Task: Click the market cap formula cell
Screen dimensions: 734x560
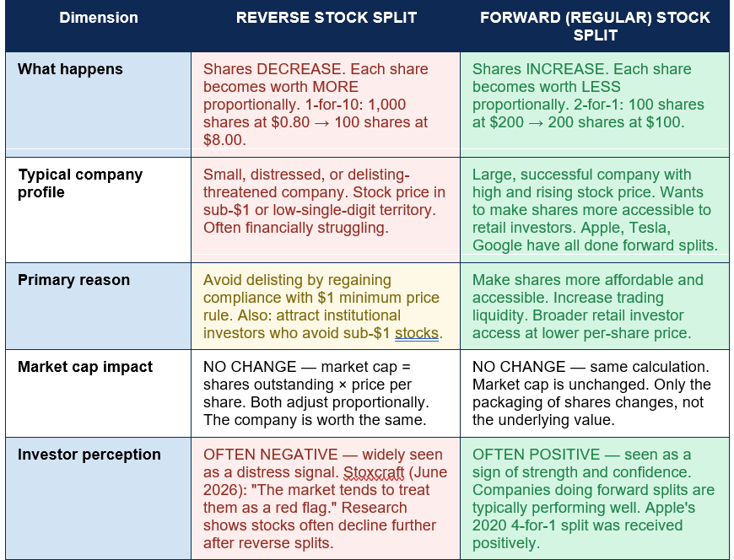Action: point(326,394)
